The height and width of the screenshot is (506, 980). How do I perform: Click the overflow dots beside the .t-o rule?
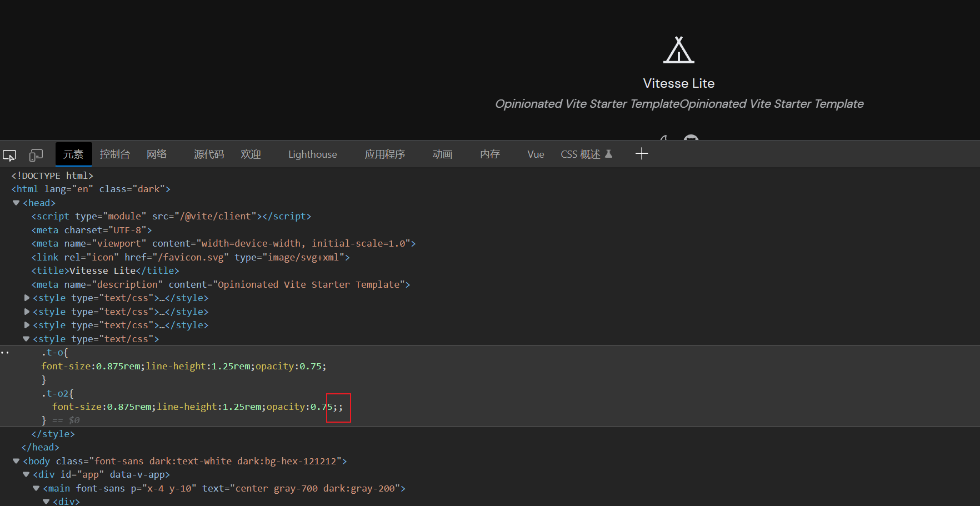click(x=4, y=352)
